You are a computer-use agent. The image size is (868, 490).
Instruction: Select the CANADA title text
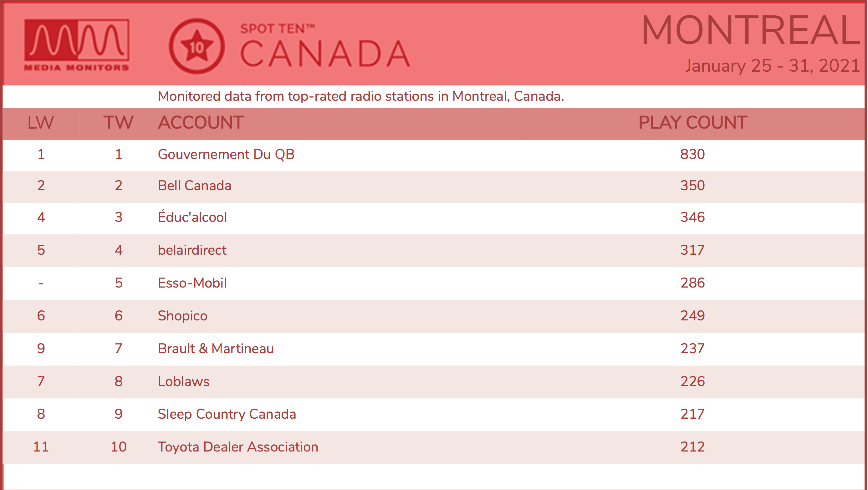tap(325, 54)
